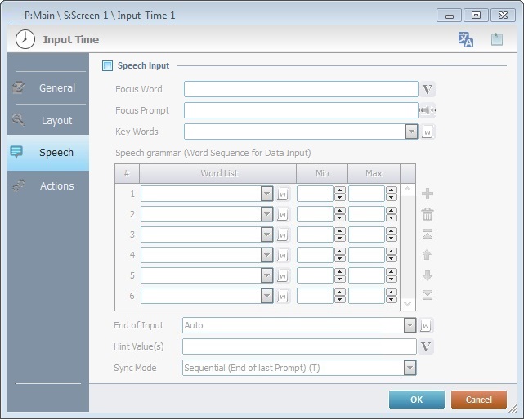The height and width of the screenshot is (420, 524).
Task: Increase the Max value in row 6
Action: click(x=392, y=293)
